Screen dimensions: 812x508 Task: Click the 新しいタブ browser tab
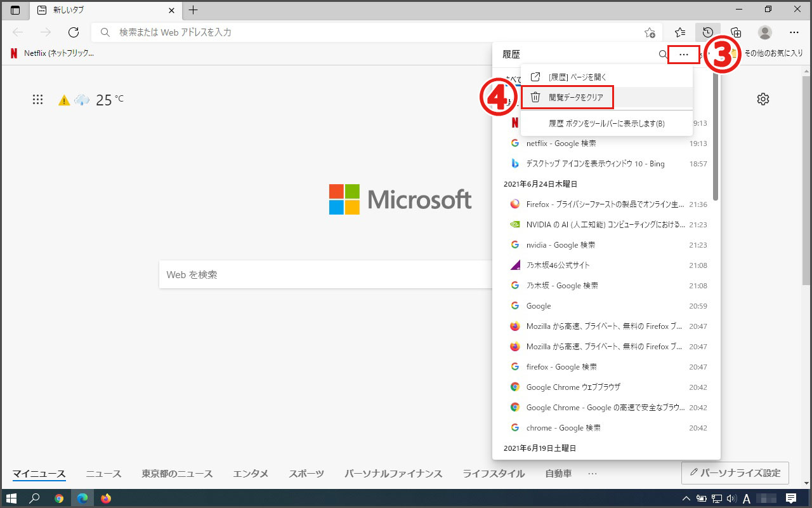[105, 10]
